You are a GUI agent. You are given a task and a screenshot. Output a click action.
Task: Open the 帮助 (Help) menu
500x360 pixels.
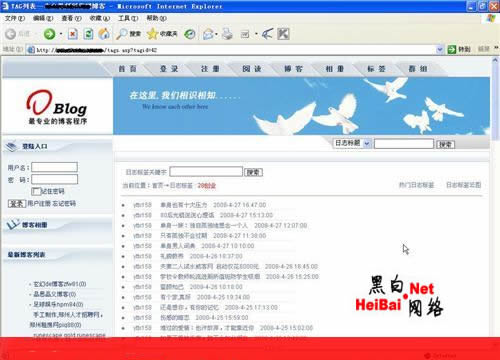point(156,18)
